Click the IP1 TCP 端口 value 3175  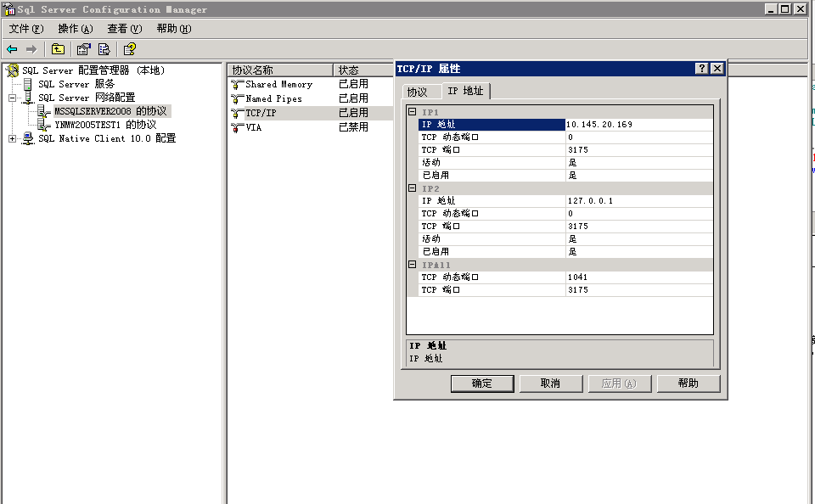638,149
